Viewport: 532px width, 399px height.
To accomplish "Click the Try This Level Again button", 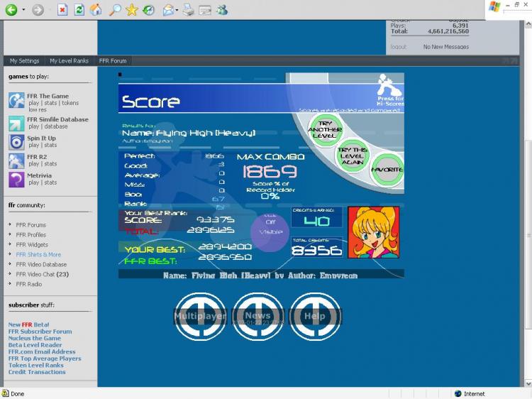I will [352, 155].
